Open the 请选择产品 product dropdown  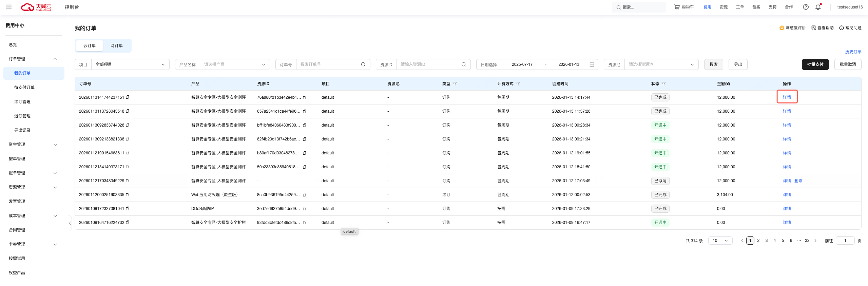pos(234,64)
